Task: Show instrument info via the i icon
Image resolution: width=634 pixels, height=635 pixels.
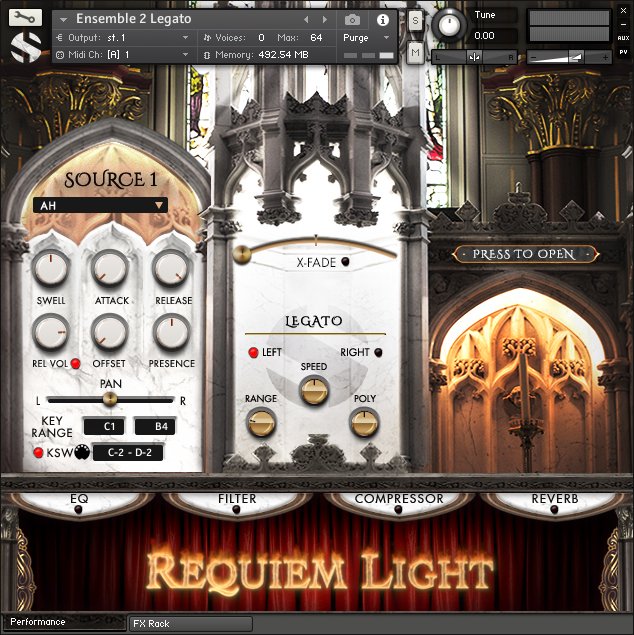Action: 382,19
